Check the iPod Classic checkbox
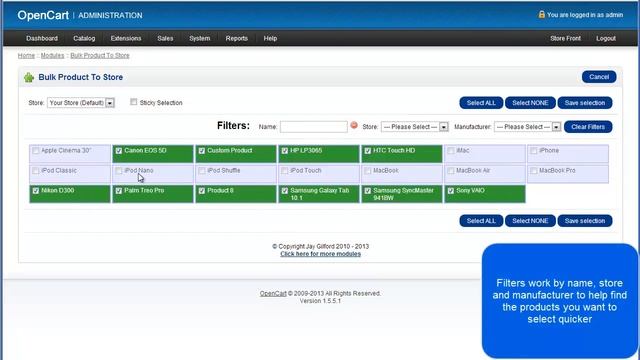This screenshot has height=360, width=640. (36, 171)
